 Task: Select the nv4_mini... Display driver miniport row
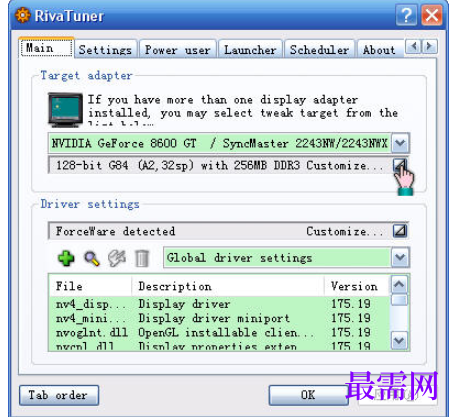pos(219,318)
